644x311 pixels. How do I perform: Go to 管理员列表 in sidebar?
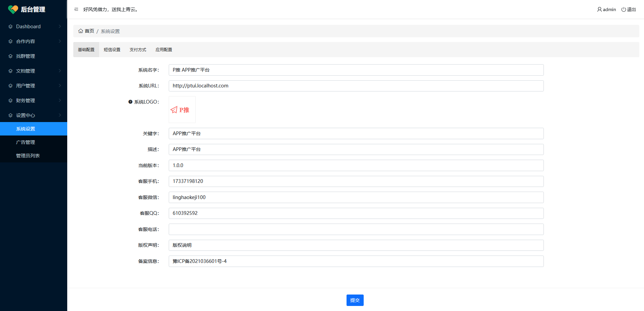tap(28, 156)
